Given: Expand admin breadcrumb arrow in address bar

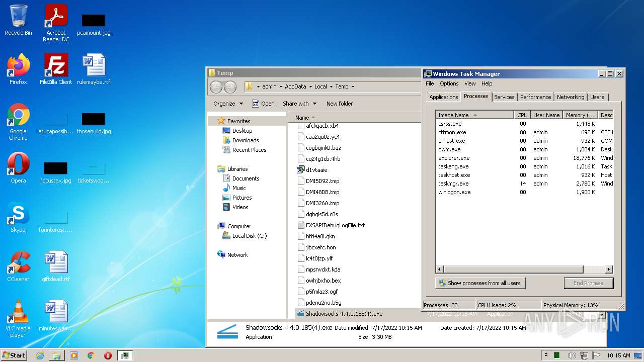Looking at the screenshot, I should tap(281, 86).
